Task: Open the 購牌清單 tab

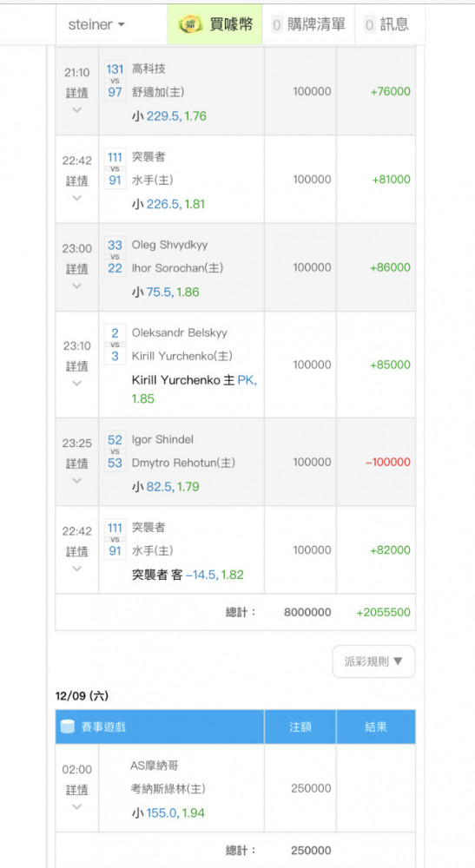Action: click(x=308, y=24)
